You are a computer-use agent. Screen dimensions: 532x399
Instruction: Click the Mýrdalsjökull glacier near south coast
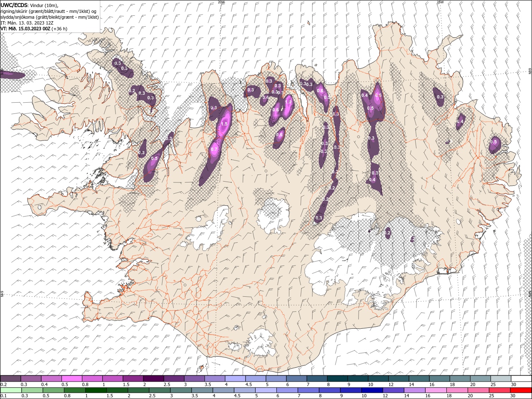tap(259, 343)
